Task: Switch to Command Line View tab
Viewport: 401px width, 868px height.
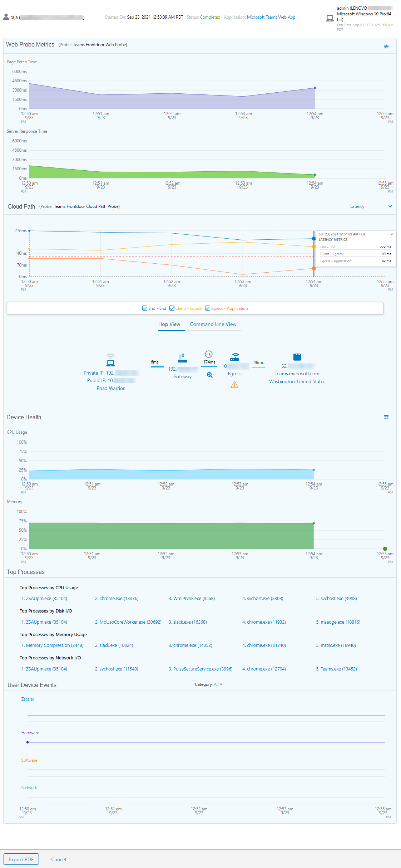Action: pos(213,324)
